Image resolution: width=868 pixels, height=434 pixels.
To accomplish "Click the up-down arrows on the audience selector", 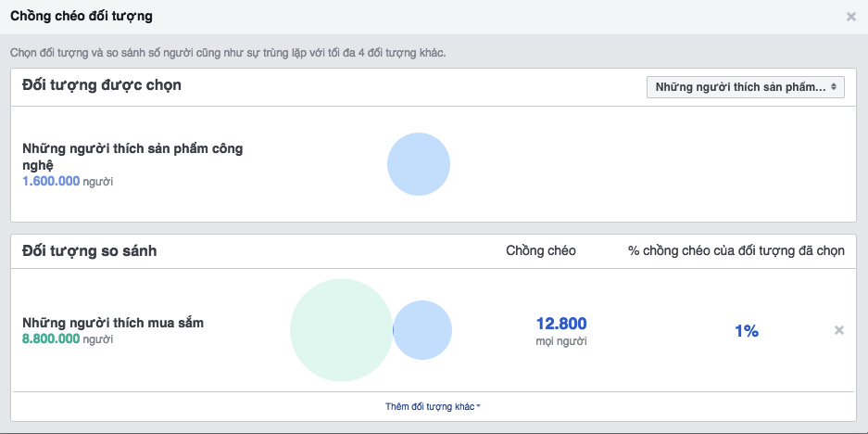I will point(834,87).
